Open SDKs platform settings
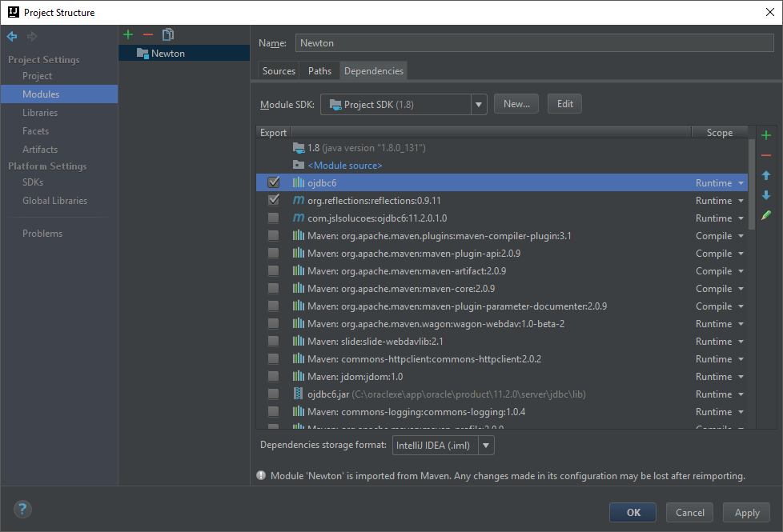 tap(33, 182)
